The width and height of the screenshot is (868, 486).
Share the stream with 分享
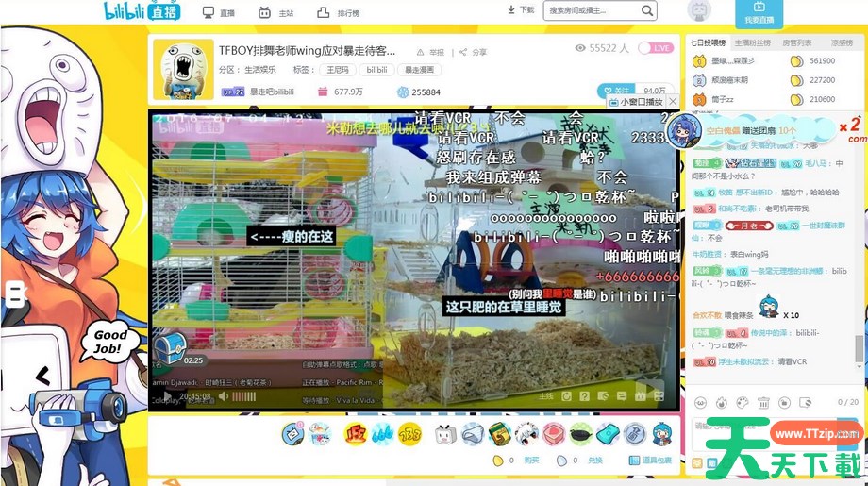[474, 52]
